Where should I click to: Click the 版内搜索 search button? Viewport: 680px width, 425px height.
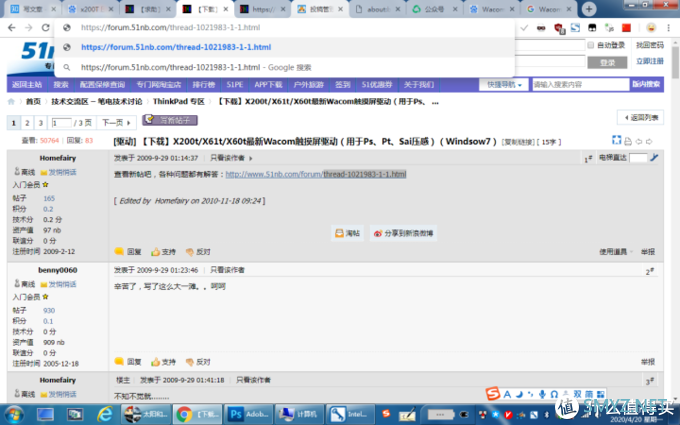tap(646, 84)
